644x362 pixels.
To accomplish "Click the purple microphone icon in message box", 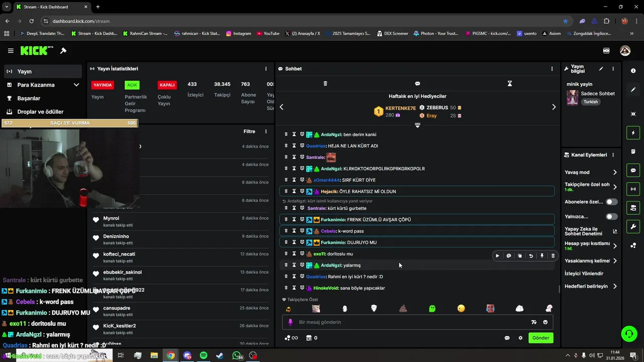I will click(290, 322).
